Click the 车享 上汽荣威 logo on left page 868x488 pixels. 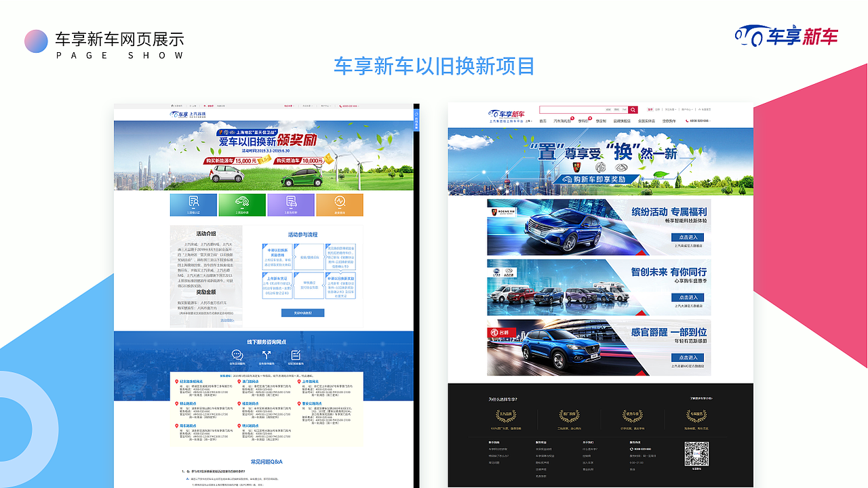(x=188, y=115)
